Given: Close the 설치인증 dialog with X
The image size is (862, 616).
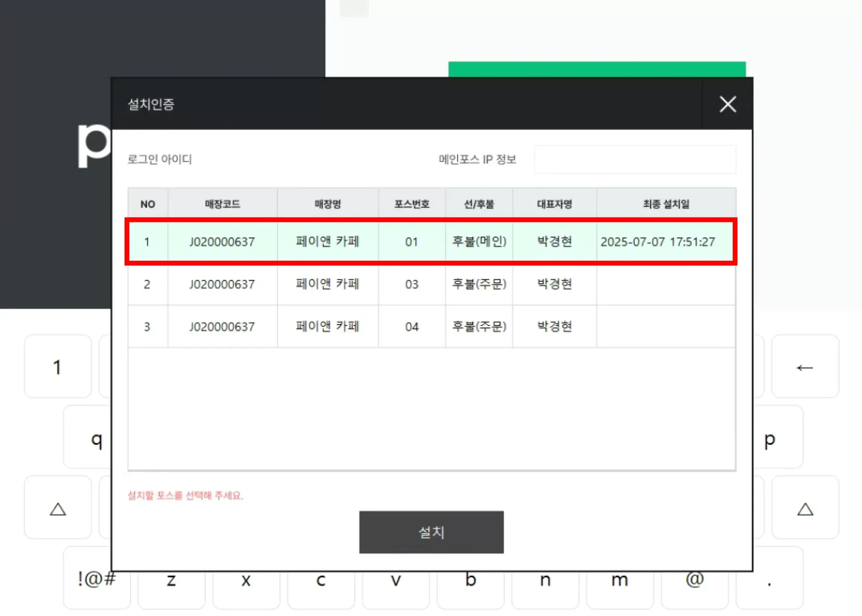Looking at the screenshot, I should tap(728, 104).
